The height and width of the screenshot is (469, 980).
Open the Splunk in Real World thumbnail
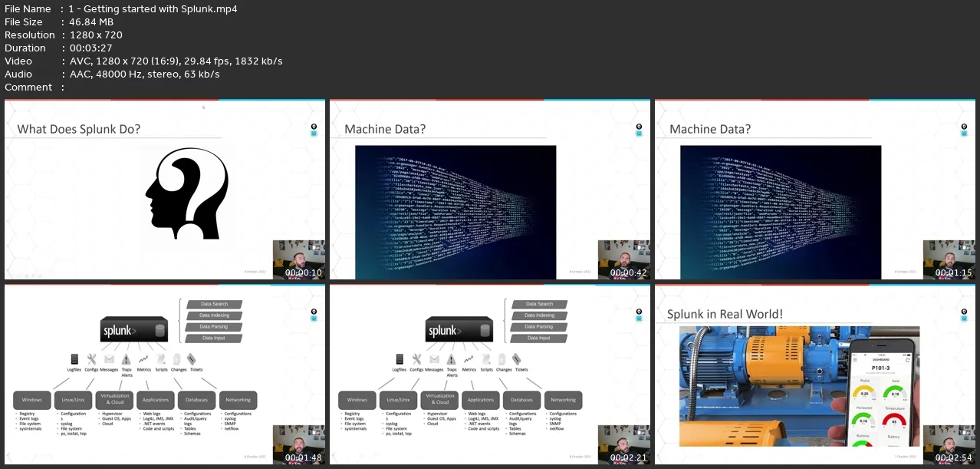[815, 375]
